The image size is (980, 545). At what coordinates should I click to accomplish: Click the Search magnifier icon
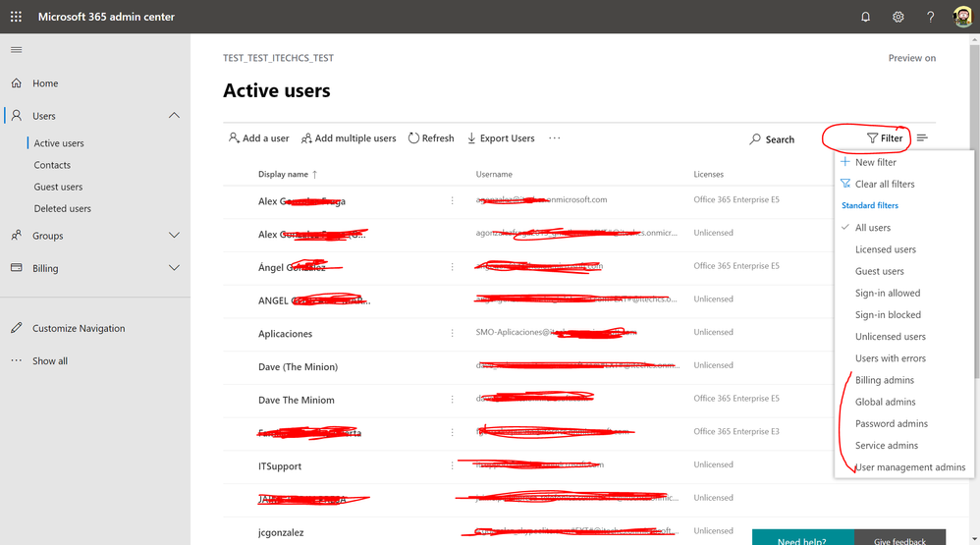coord(755,138)
